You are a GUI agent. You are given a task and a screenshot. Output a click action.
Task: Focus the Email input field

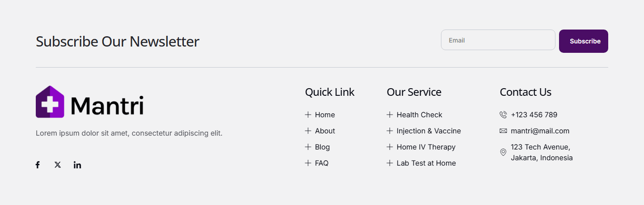(x=498, y=40)
